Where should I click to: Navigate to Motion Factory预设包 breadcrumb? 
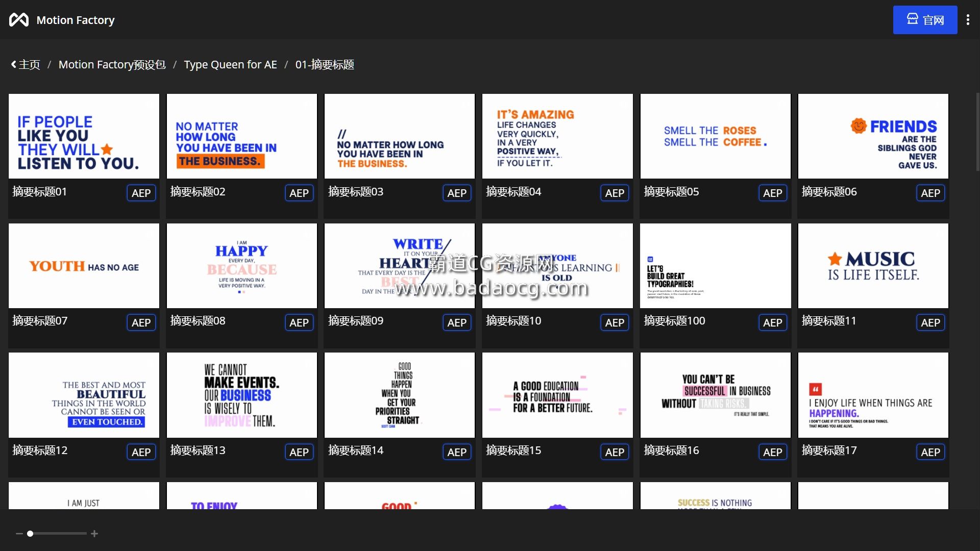(x=112, y=65)
